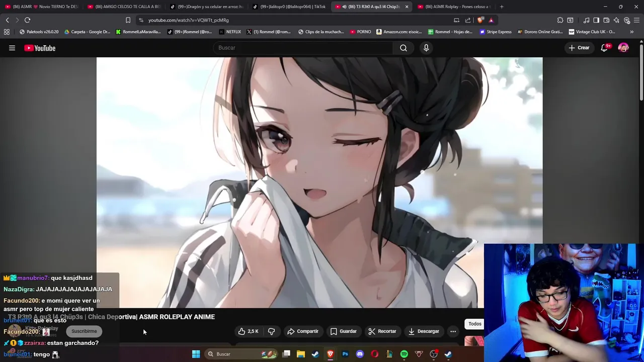644x362 pixels.
Task: Open Spotify from the taskbar
Action: 404,354
